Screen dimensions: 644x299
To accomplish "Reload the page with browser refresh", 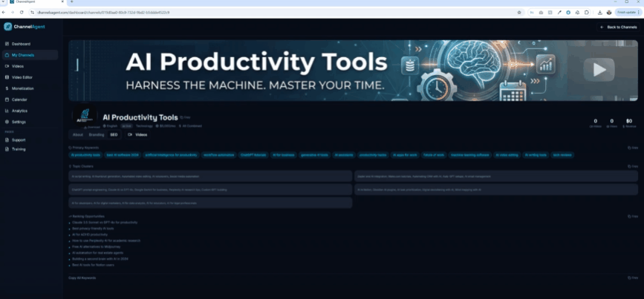I will click(x=22, y=13).
